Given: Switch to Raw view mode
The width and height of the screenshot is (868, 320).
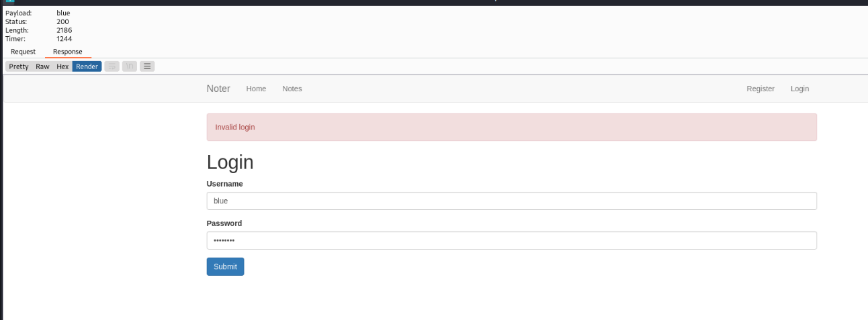Looking at the screenshot, I should (x=42, y=66).
